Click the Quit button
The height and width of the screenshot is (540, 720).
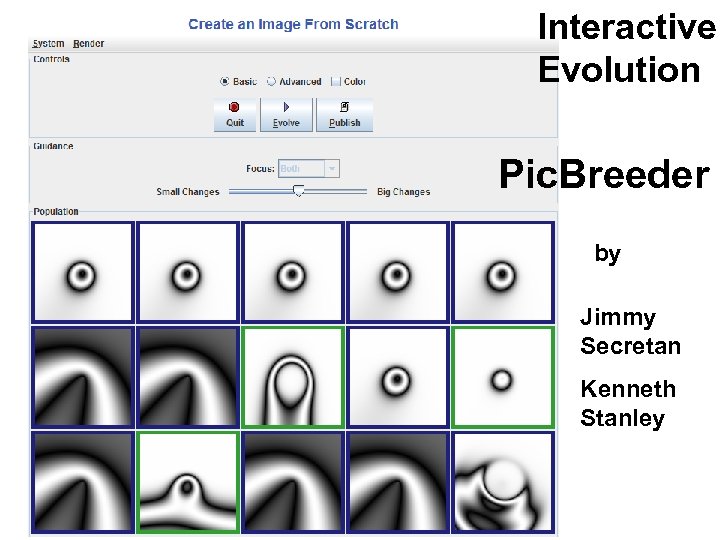point(235,115)
